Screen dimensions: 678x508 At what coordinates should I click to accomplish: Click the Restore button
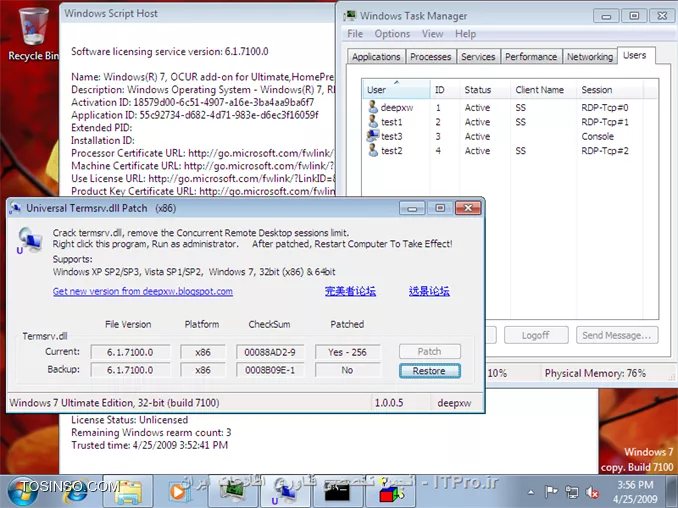click(x=430, y=371)
